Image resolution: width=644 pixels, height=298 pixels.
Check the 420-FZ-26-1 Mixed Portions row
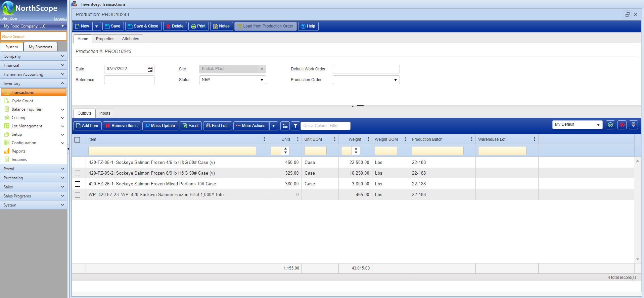78,184
